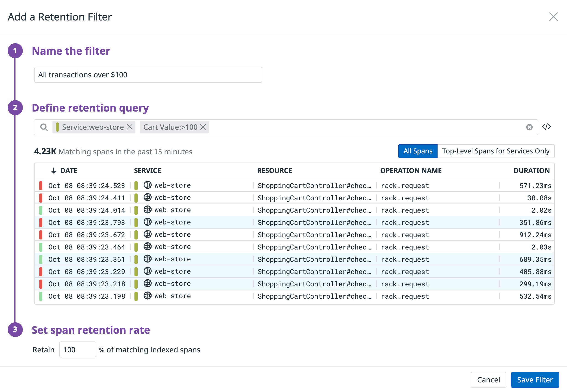
Task: Save the retention filter
Action: tap(535, 380)
